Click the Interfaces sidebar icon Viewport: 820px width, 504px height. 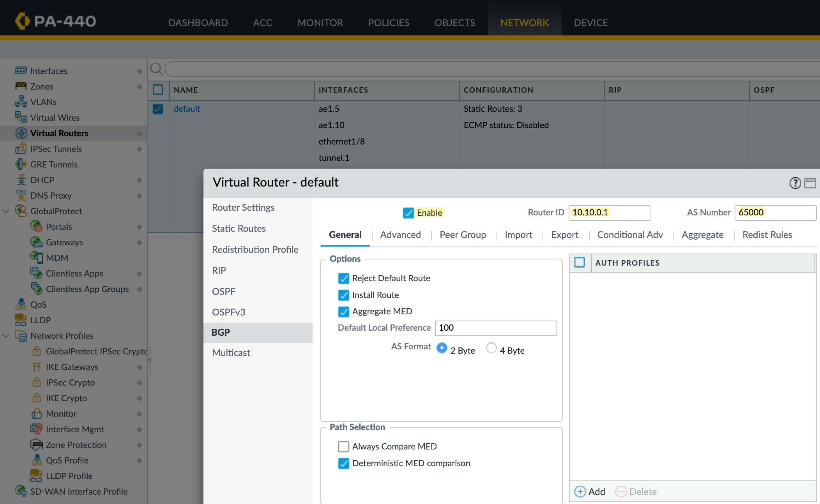[21, 70]
